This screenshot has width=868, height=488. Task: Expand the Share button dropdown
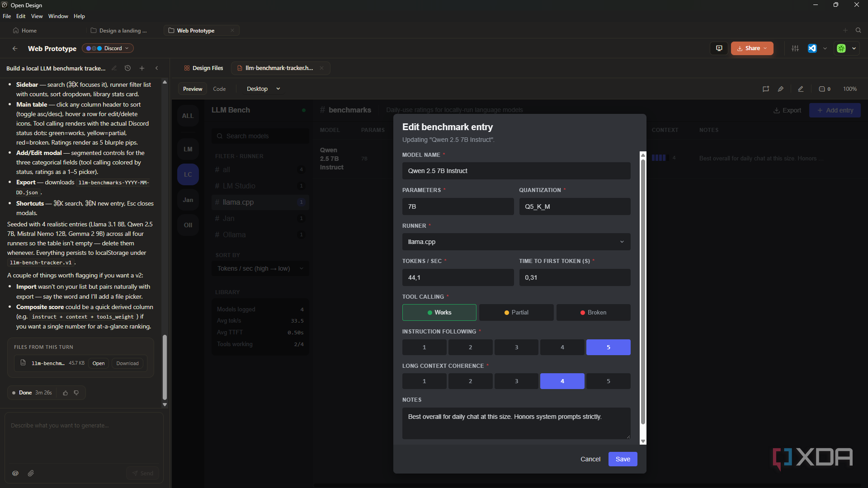point(765,48)
